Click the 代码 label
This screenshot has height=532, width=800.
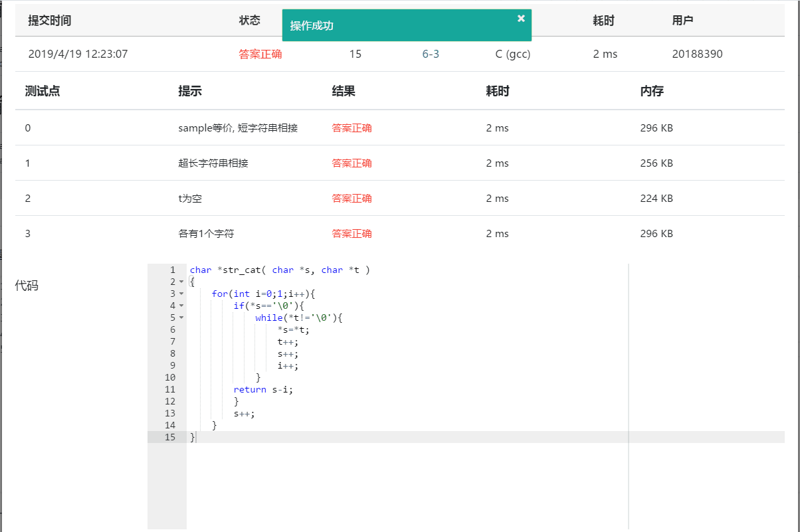point(27,286)
